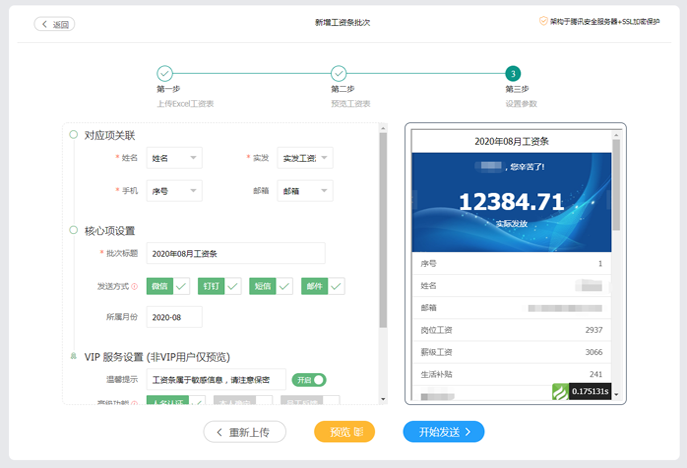This screenshot has height=468, width=687.
Task: Click the step two checkmark circle
Action: point(339,73)
